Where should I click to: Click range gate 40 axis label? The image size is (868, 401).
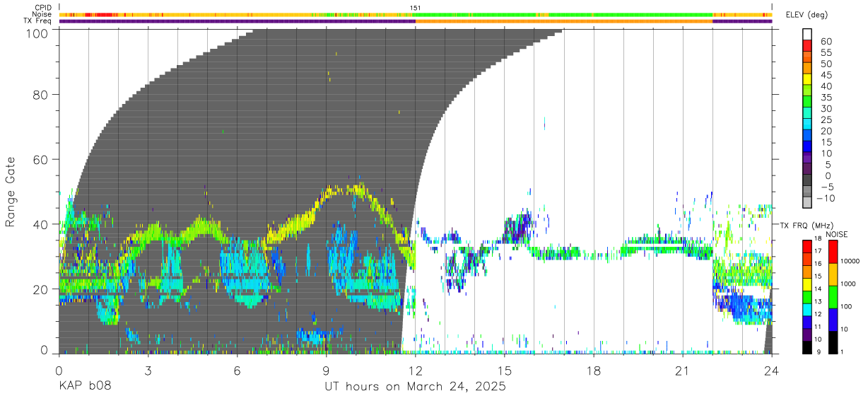pyautogui.click(x=41, y=224)
